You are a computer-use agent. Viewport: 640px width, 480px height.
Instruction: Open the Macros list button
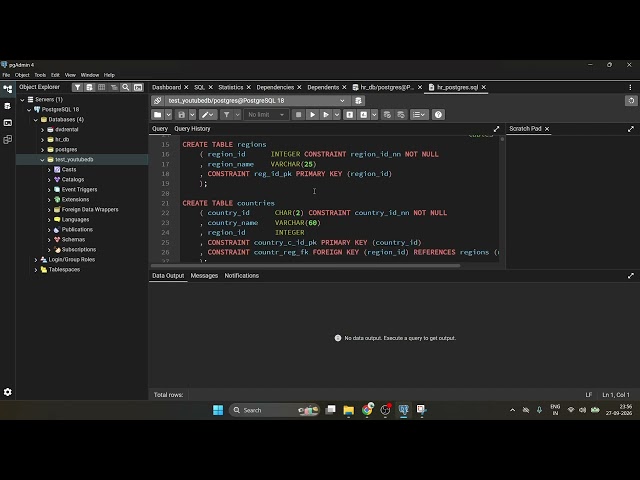pyautogui.click(x=419, y=115)
